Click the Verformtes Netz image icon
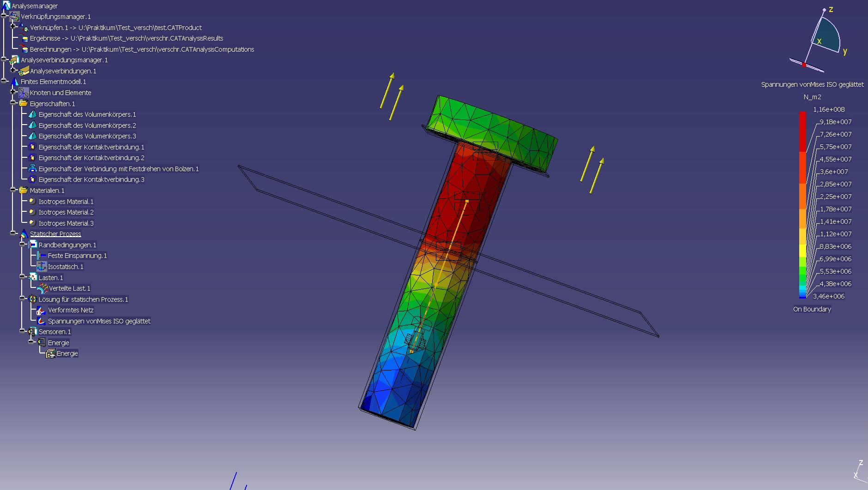The width and height of the screenshot is (868, 490). [42, 310]
